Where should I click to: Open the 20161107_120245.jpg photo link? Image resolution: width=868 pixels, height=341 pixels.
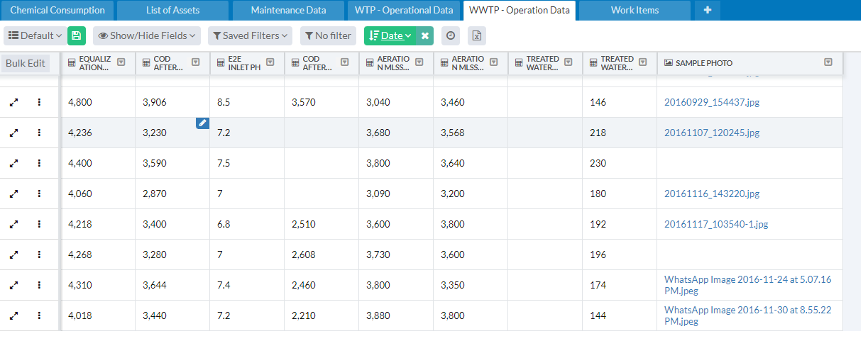[712, 133]
